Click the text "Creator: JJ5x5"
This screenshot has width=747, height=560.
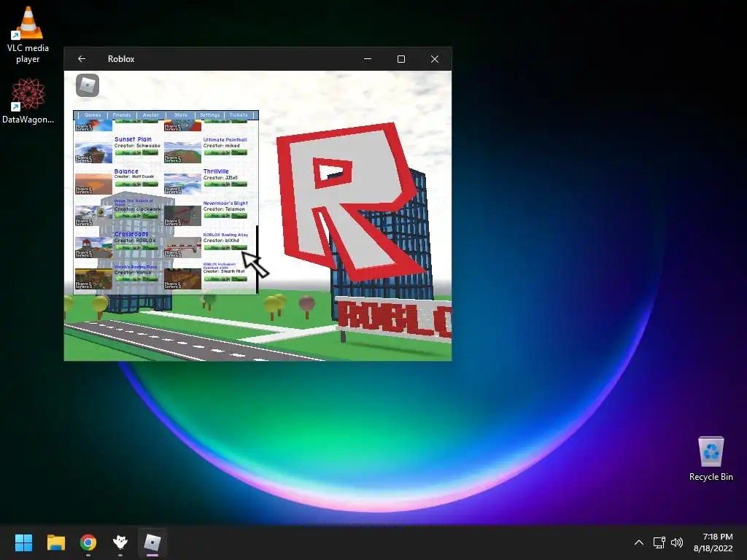pos(220,178)
